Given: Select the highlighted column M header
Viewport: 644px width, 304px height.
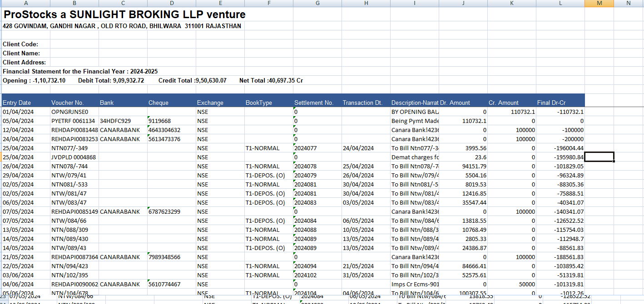Looking at the screenshot, I should [x=599, y=4].
